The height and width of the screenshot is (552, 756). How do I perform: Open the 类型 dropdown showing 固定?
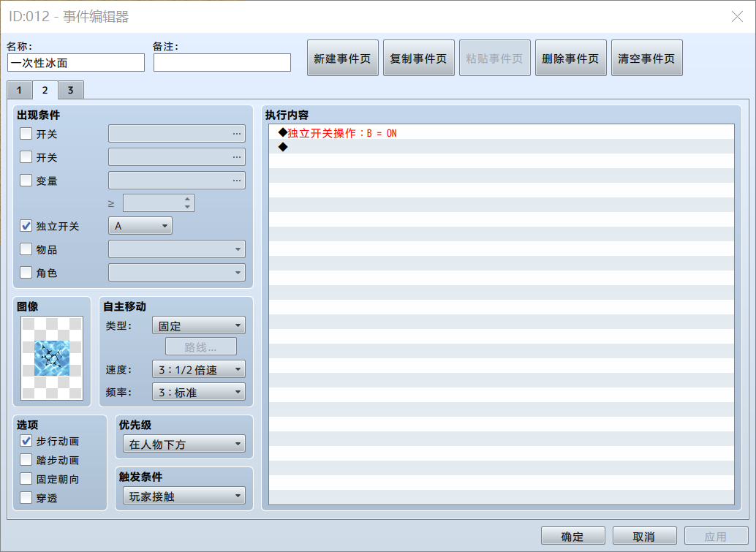(199, 325)
